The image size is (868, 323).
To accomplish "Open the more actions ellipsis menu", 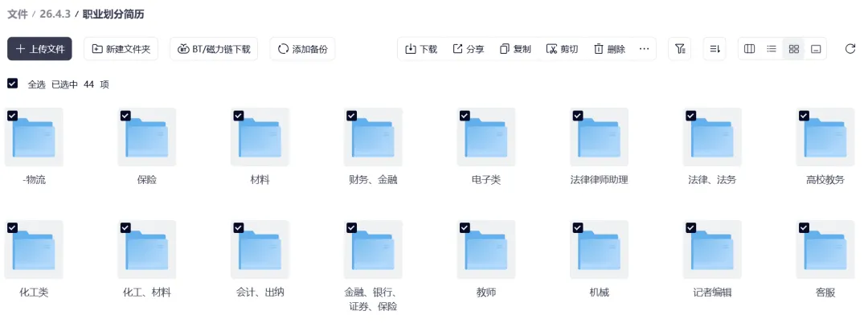I will pos(644,49).
